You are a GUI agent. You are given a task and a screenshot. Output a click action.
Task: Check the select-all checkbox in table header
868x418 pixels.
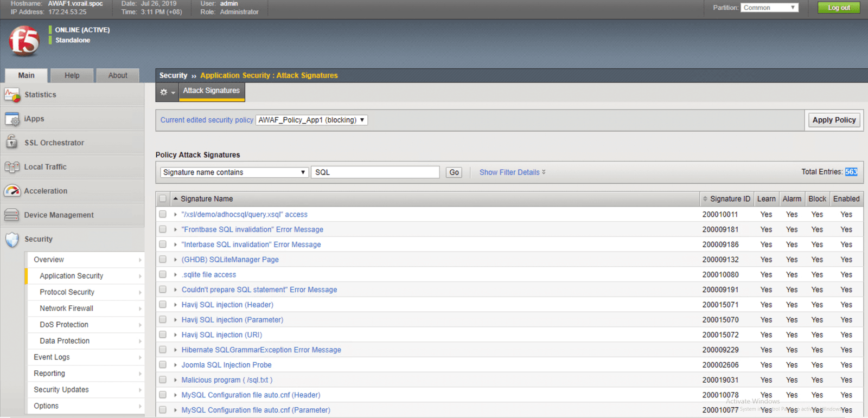pyautogui.click(x=163, y=199)
